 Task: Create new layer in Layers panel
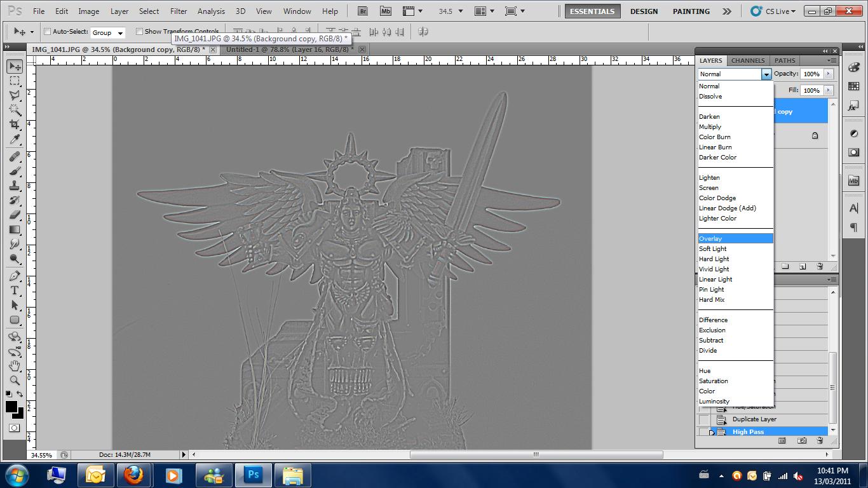[803, 266]
